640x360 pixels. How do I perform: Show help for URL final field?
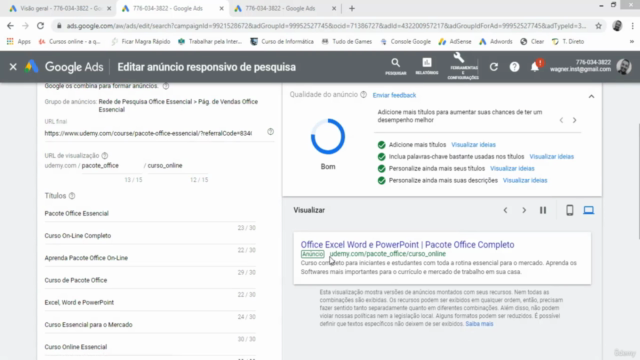tap(270, 131)
